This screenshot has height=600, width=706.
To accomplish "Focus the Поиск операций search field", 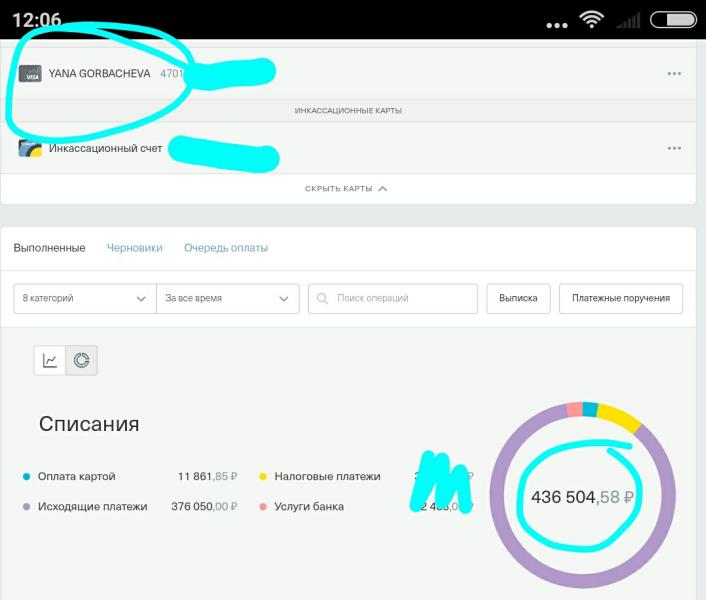I will tap(393, 298).
